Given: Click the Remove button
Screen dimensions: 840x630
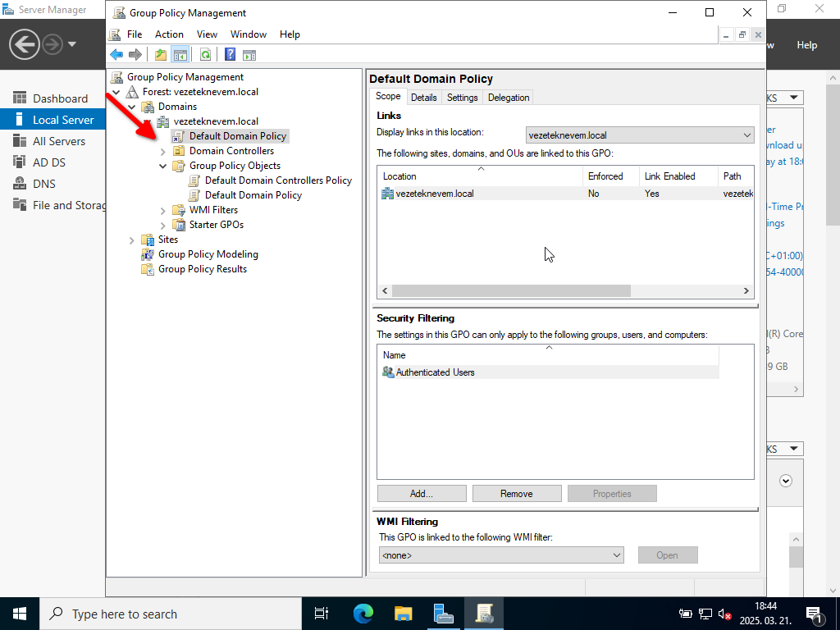Looking at the screenshot, I should point(517,494).
